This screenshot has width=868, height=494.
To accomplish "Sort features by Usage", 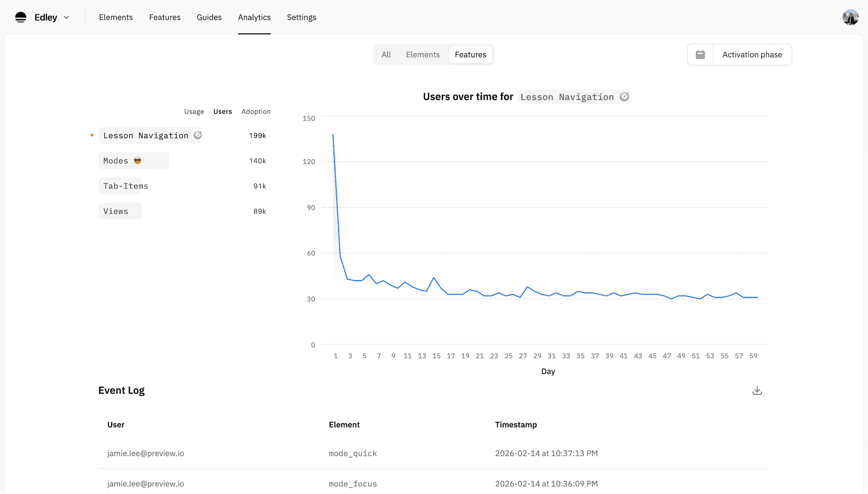I will [x=194, y=112].
